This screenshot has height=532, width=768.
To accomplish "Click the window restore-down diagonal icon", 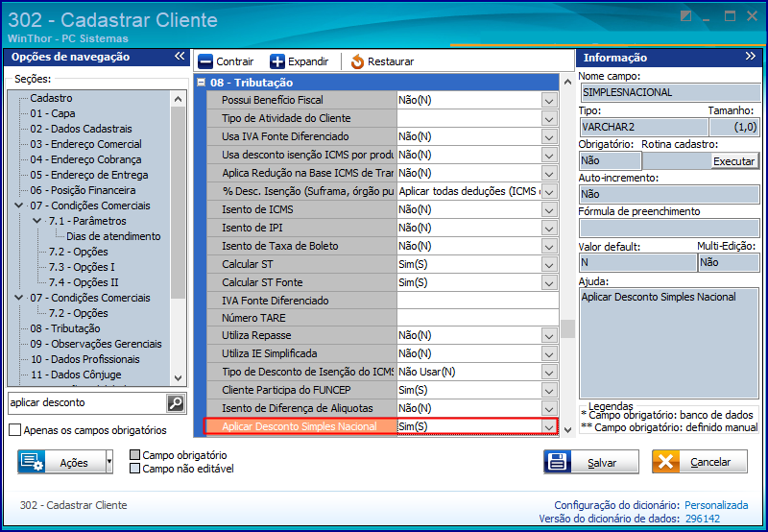I will [685, 16].
